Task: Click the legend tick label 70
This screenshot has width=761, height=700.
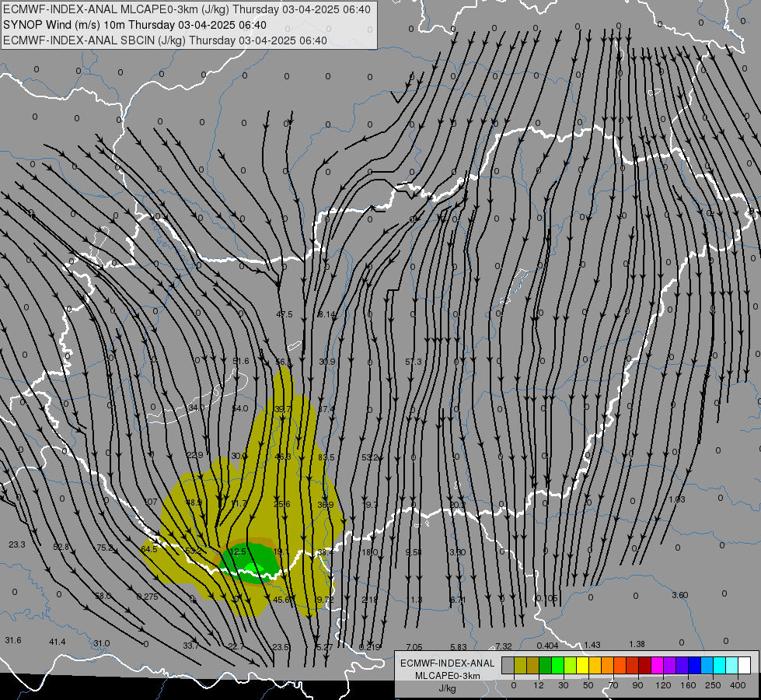Action: tap(613, 685)
